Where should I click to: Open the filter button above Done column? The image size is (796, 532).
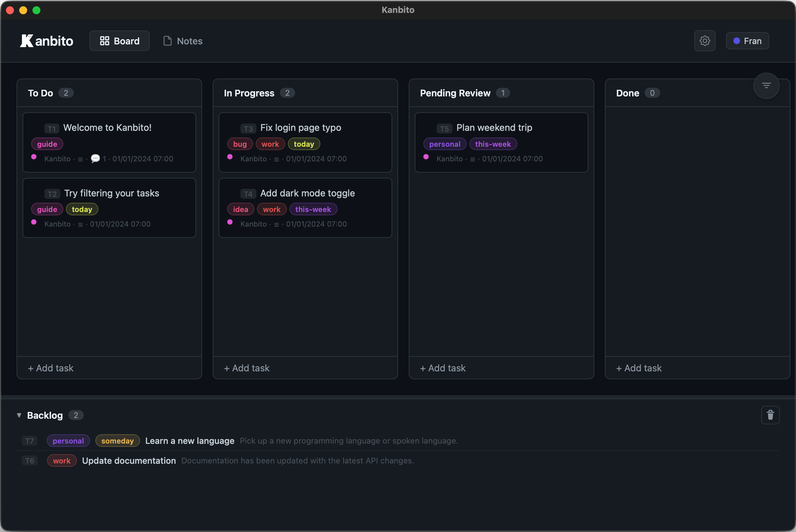pyautogui.click(x=766, y=85)
